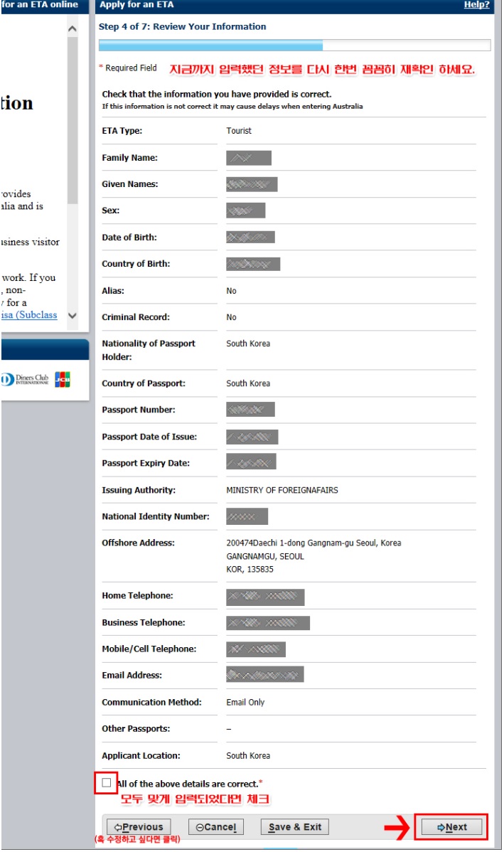
Task: Click the red arrow pointing to Next
Action: click(x=398, y=827)
